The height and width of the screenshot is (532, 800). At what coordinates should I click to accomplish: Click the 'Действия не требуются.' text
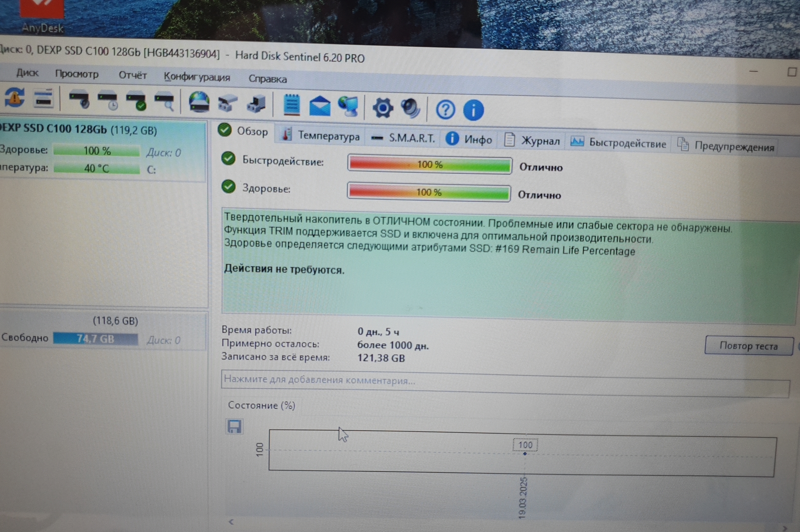[x=284, y=269]
